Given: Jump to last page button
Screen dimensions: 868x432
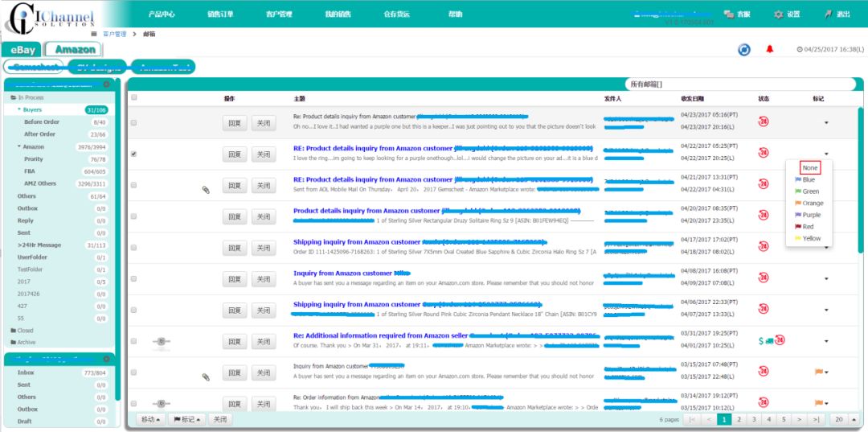Looking at the screenshot, I should tap(817, 420).
